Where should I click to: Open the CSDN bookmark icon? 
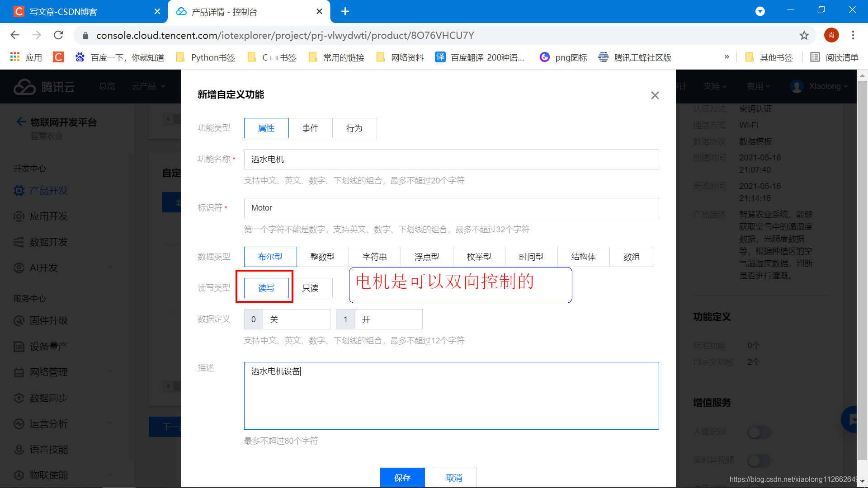point(58,57)
